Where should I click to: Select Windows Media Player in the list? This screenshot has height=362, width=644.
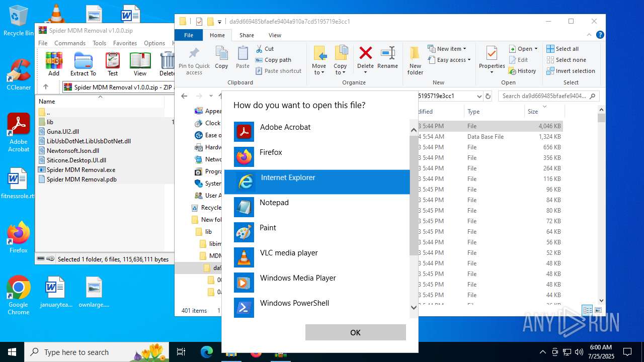[317, 283]
